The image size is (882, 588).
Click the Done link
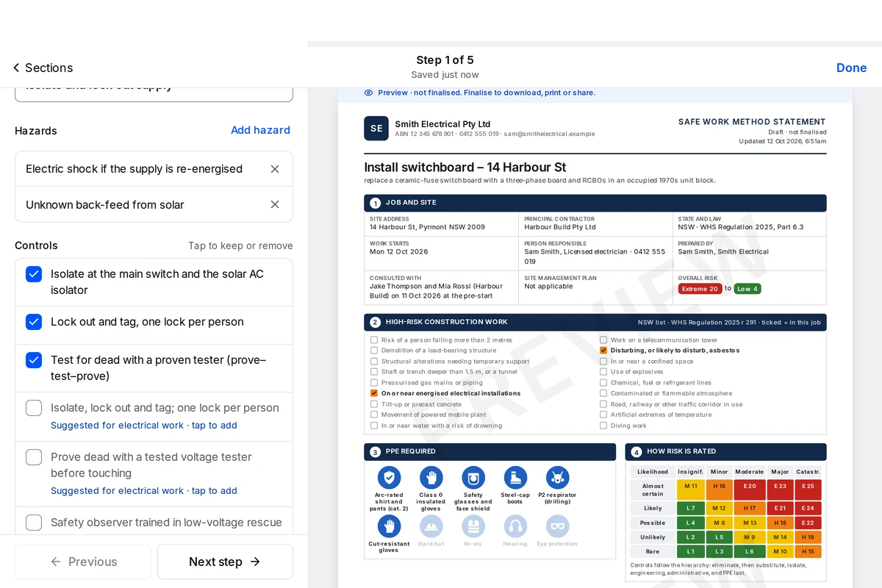851,68
